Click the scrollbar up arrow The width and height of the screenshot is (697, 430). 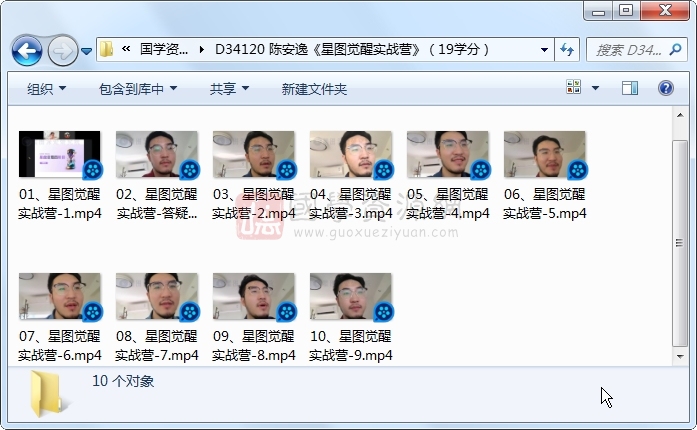pyautogui.click(x=680, y=115)
